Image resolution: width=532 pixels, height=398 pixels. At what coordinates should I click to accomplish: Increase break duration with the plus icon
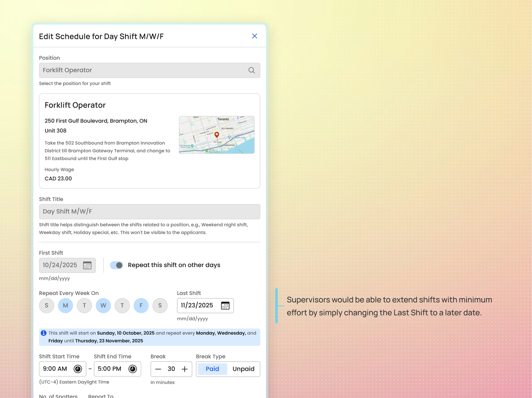click(184, 369)
